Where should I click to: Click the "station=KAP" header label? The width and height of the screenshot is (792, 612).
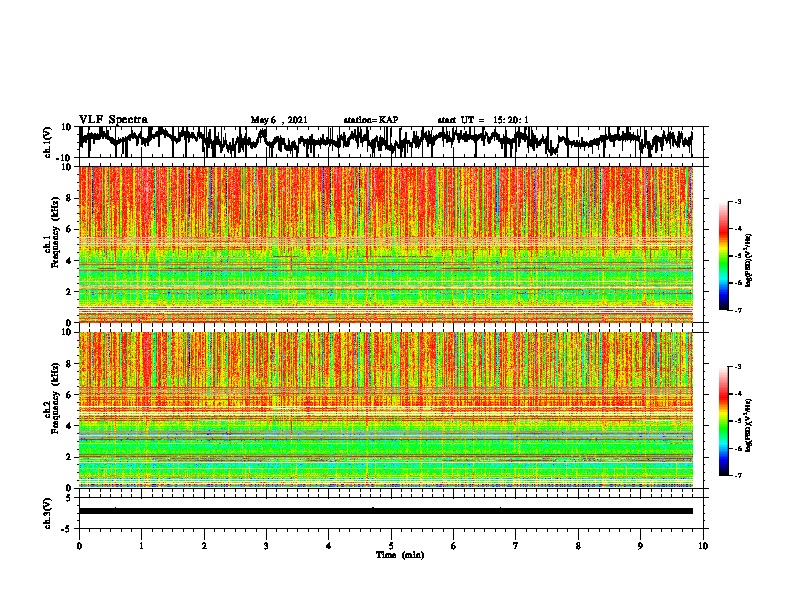tap(371, 120)
